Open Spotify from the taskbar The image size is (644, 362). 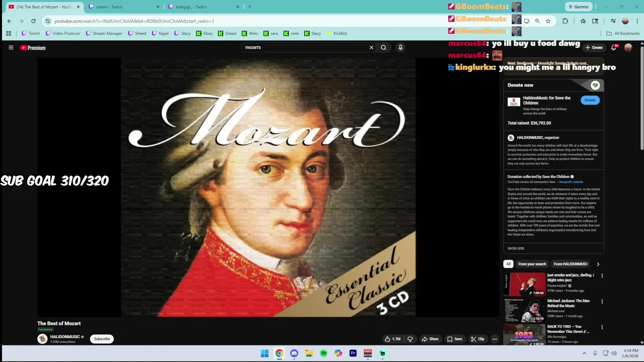(x=324, y=353)
